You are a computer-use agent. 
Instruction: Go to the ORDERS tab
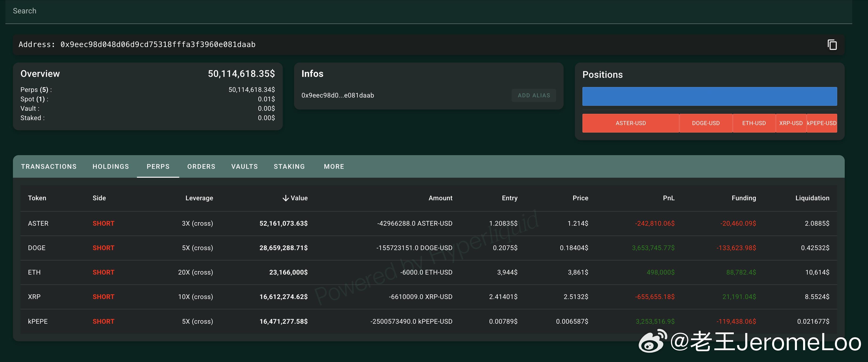[x=201, y=166]
